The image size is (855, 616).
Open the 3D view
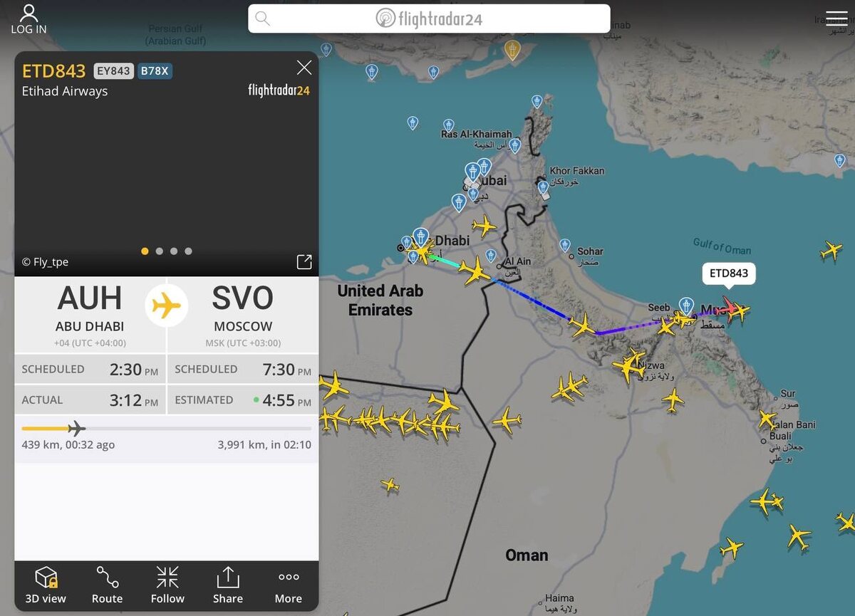click(46, 585)
